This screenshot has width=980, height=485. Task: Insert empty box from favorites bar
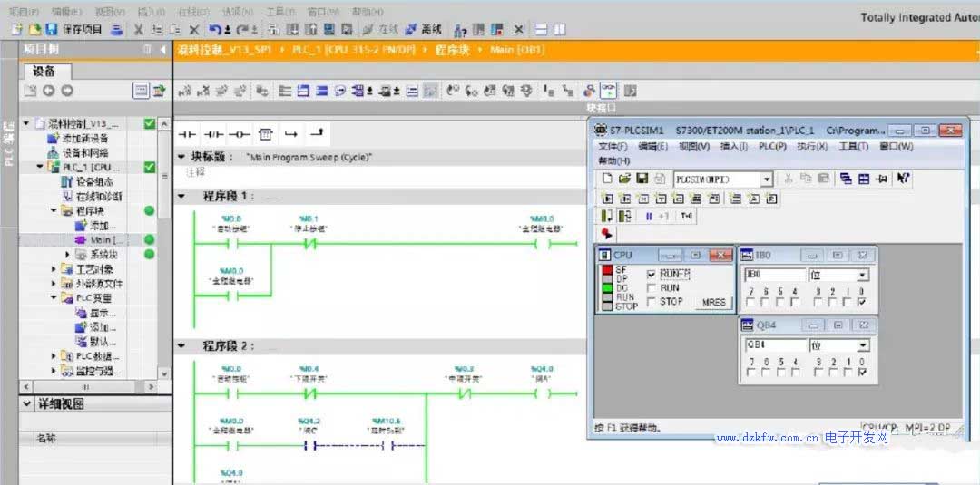266,134
